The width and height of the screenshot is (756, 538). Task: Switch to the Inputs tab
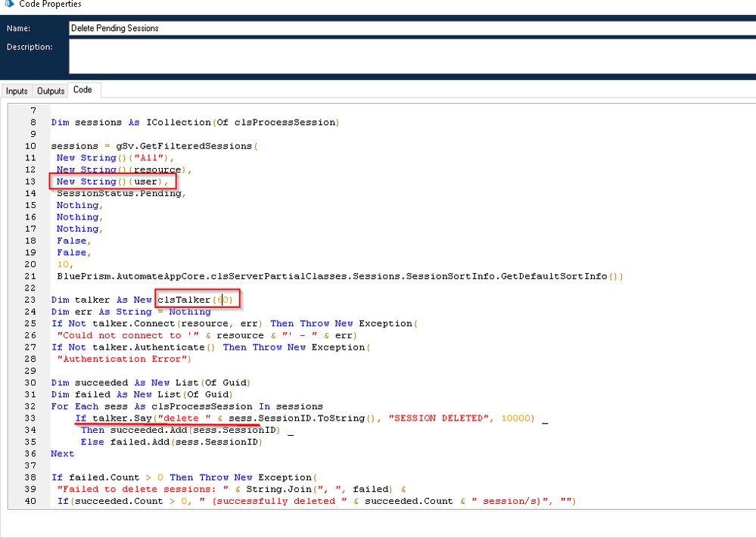17,91
